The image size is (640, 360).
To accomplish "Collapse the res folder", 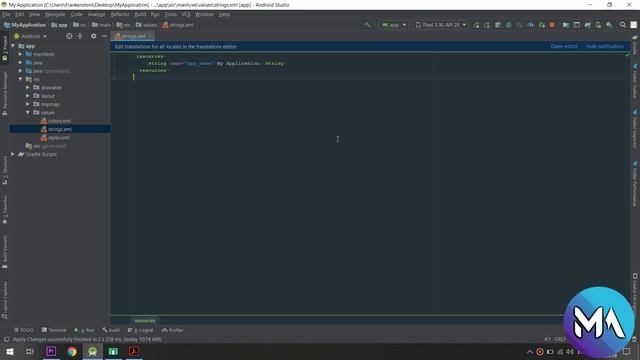I will tap(20, 79).
